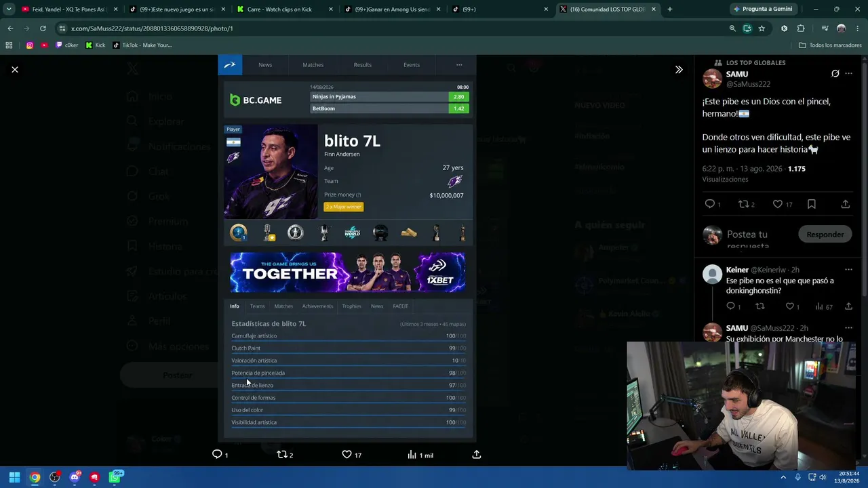The image size is (868, 488).
Task: Open WhatsApp from the taskbar
Action: tap(115, 477)
